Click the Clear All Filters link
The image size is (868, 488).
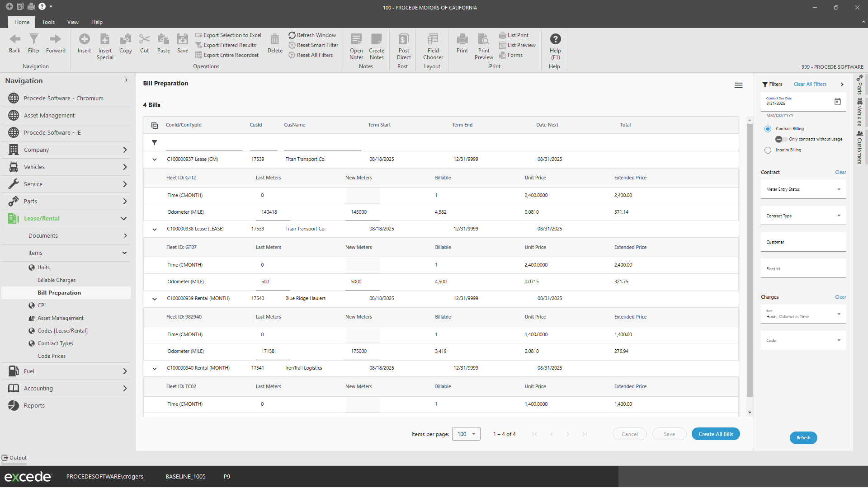[x=810, y=84]
